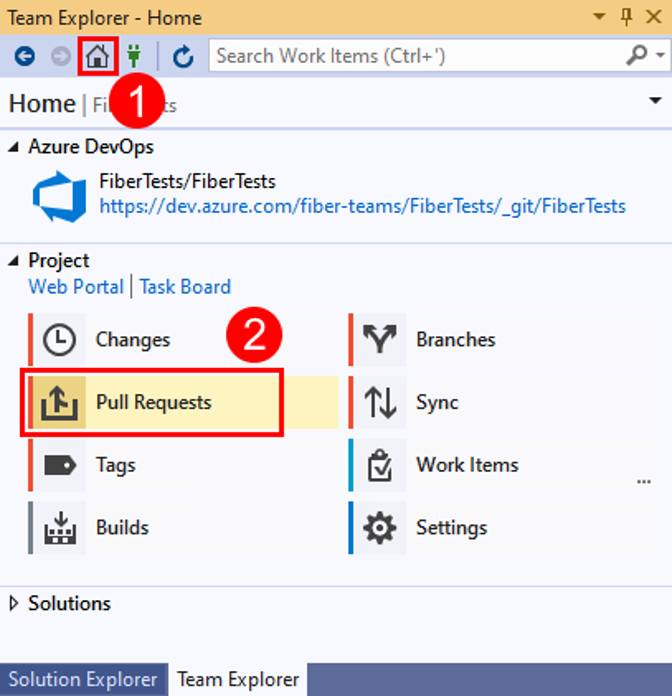This screenshot has height=696, width=672.
Task: Open the Work Items page
Action: point(467,465)
